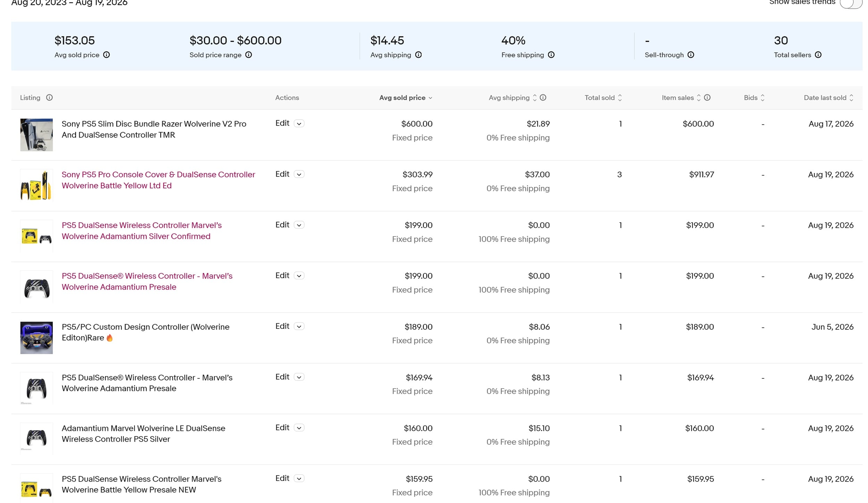This screenshot has height=503, width=868.
Task: Click info icon beside Total sellers
Action: point(818,55)
